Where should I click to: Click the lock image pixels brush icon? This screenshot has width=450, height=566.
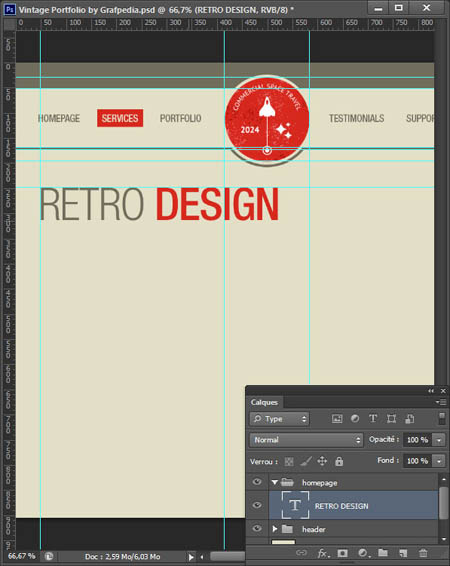(306, 461)
